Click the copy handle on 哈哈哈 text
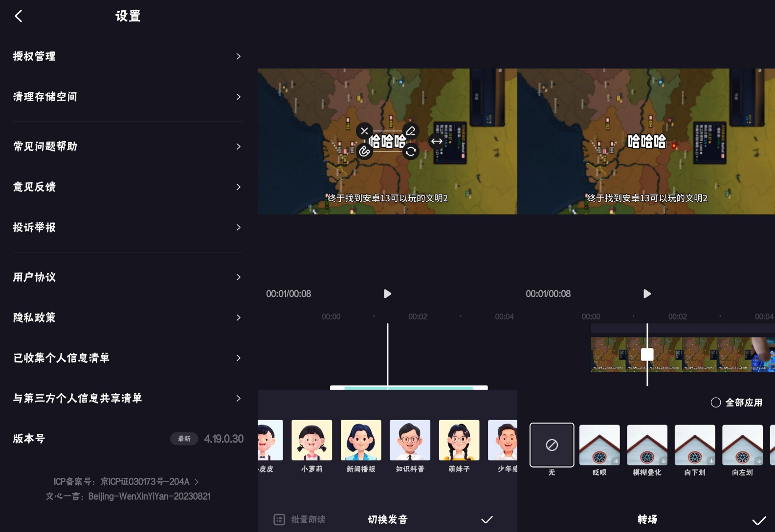Screen dimensions: 775x532 coord(364,151)
